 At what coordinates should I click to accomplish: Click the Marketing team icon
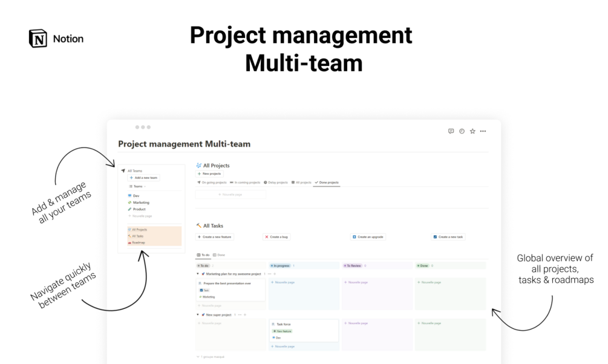(130, 203)
